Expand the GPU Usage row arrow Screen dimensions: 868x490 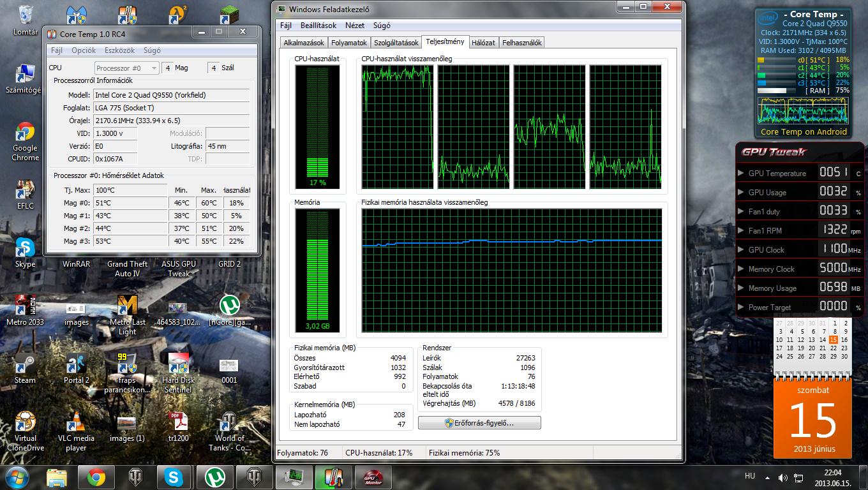(741, 192)
